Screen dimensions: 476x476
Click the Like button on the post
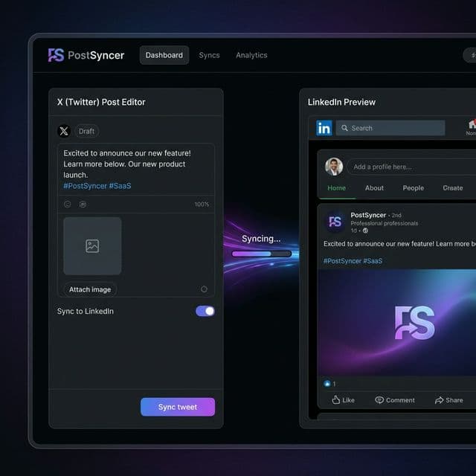[343, 400]
